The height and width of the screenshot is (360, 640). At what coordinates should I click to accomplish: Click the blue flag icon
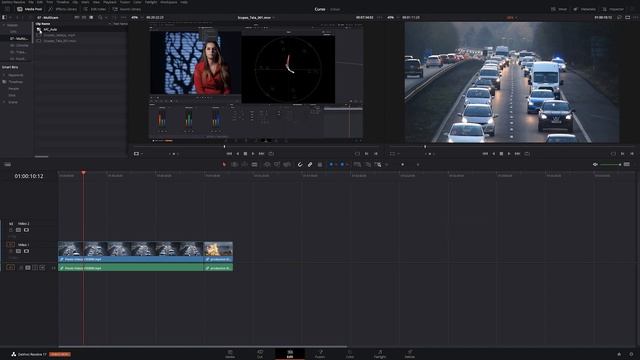click(x=331, y=164)
